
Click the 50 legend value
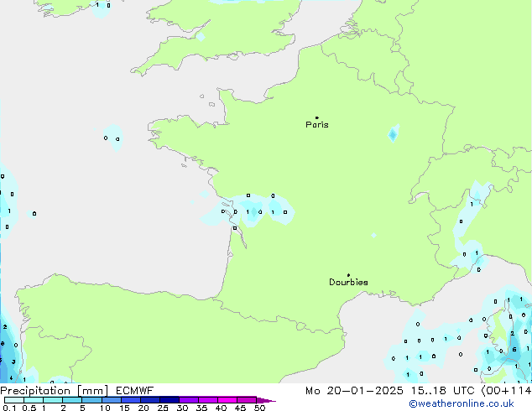[259, 408]
